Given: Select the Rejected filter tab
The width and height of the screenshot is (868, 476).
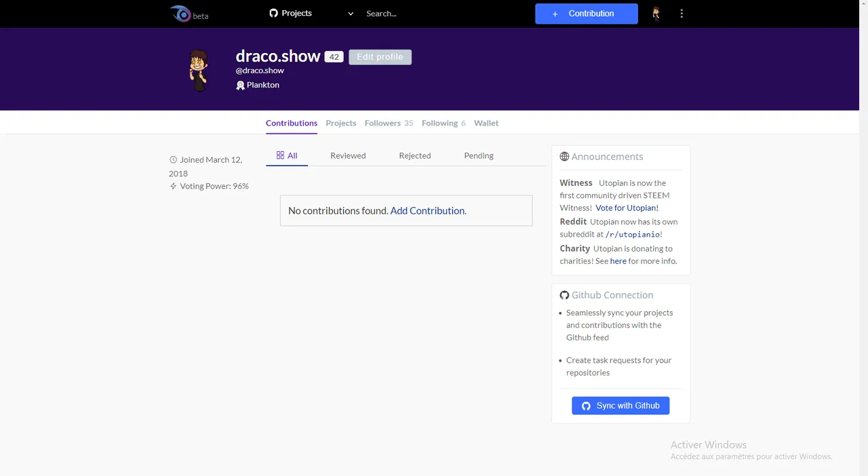Looking at the screenshot, I should click(415, 155).
